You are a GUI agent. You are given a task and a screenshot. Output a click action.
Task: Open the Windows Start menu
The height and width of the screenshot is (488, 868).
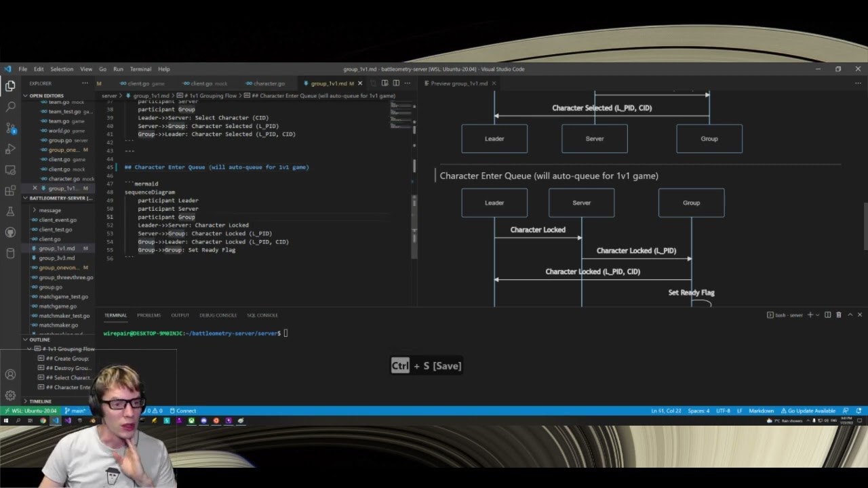pyautogui.click(x=6, y=421)
